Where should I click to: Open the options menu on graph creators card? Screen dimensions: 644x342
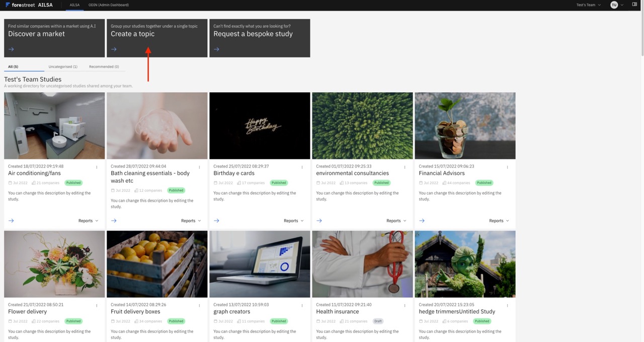(302, 306)
